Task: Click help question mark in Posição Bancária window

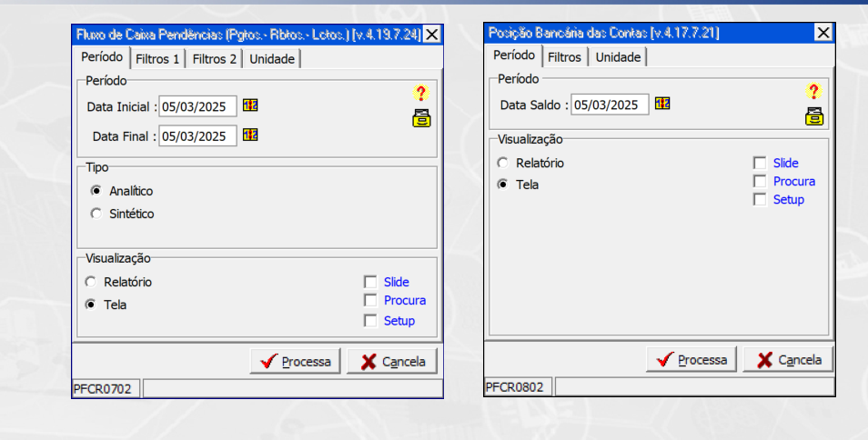Action: tap(813, 91)
